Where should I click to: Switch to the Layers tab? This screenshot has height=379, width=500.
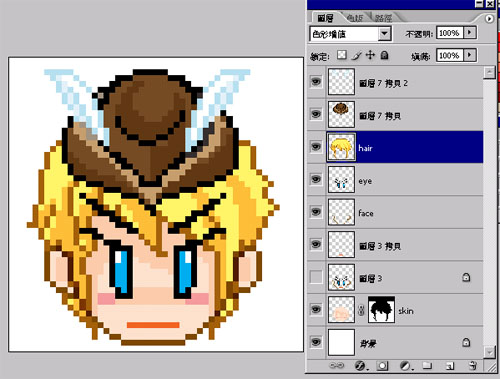(325, 18)
